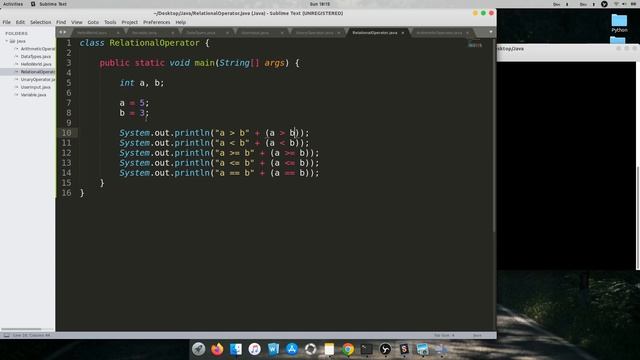The image size is (640, 360).
Task: Click the tab navigation arrows left of tabs
Action: pyautogui.click(x=62, y=32)
